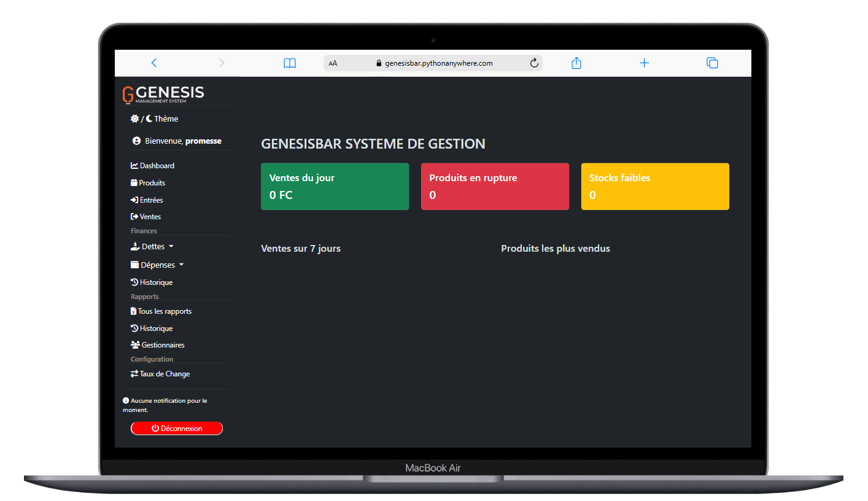Click the Genesis logo in sidebar

coord(163,94)
